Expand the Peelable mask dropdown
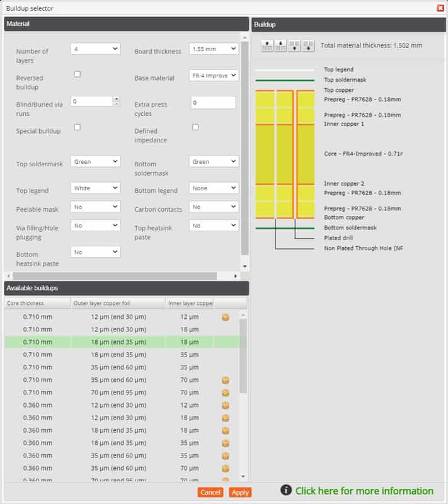The width and height of the screenshot is (448, 504). (96, 207)
